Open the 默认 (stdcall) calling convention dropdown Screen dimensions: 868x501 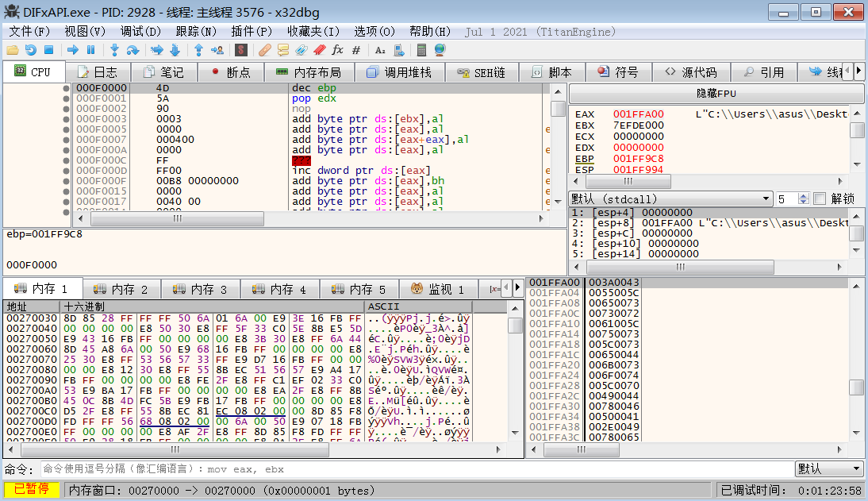click(x=671, y=199)
